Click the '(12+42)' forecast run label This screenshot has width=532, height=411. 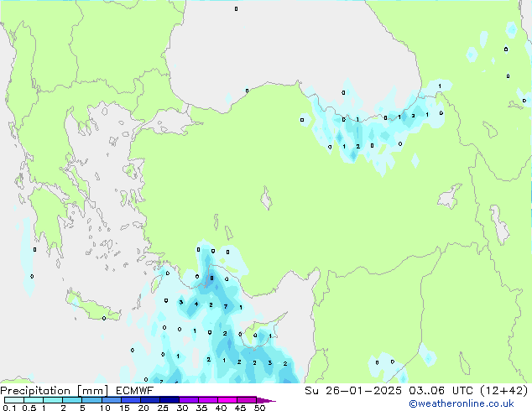(x=504, y=391)
